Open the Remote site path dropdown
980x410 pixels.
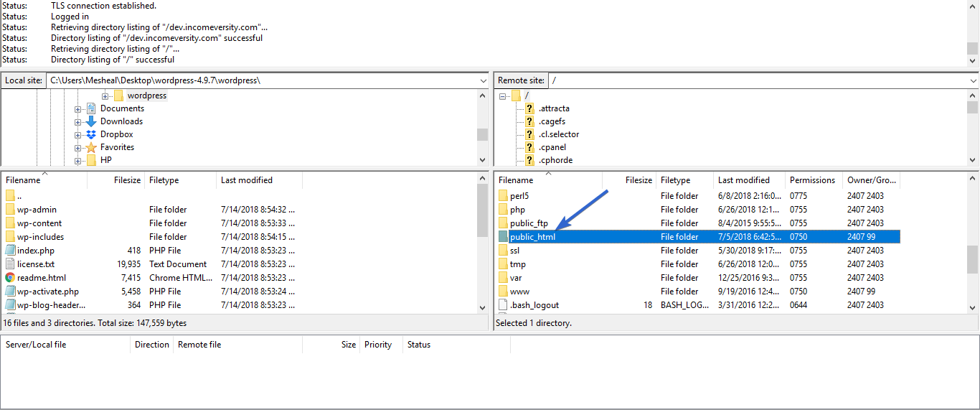pos(972,80)
